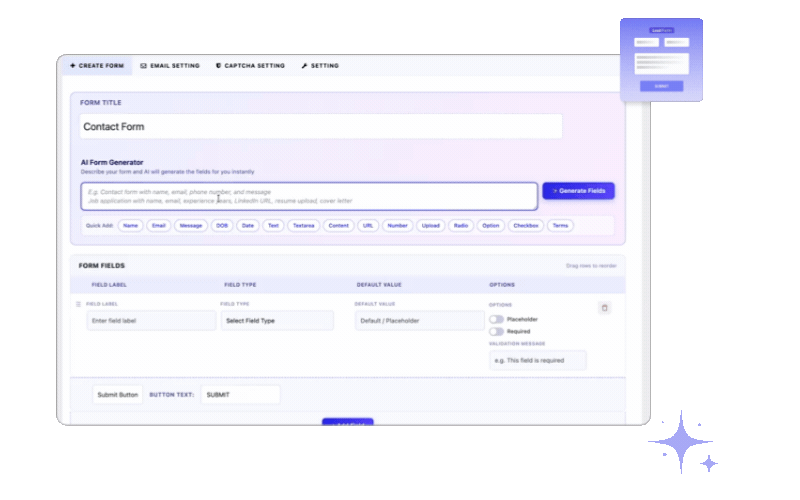Quick add a Date field
Viewport: 800px width, 500px height.
(248, 226)
